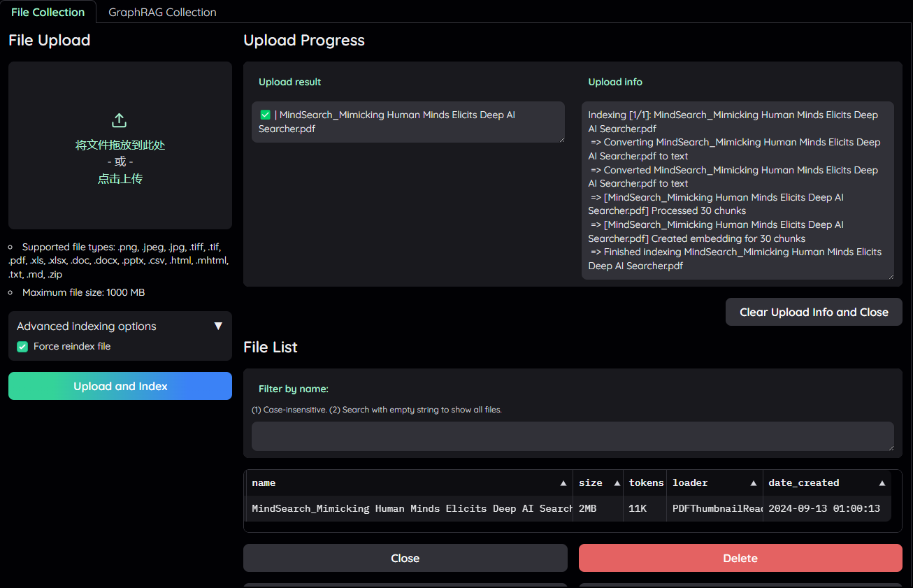Viewport: 913px width, 588px height.
Task: Click the Upload result label
Action: tap(289, 82)
